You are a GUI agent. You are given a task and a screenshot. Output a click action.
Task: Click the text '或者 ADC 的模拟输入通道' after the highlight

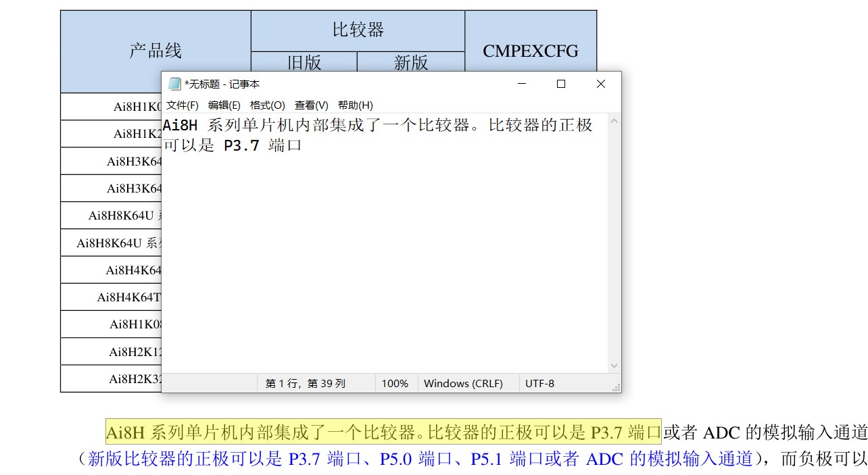coord(765,432)
